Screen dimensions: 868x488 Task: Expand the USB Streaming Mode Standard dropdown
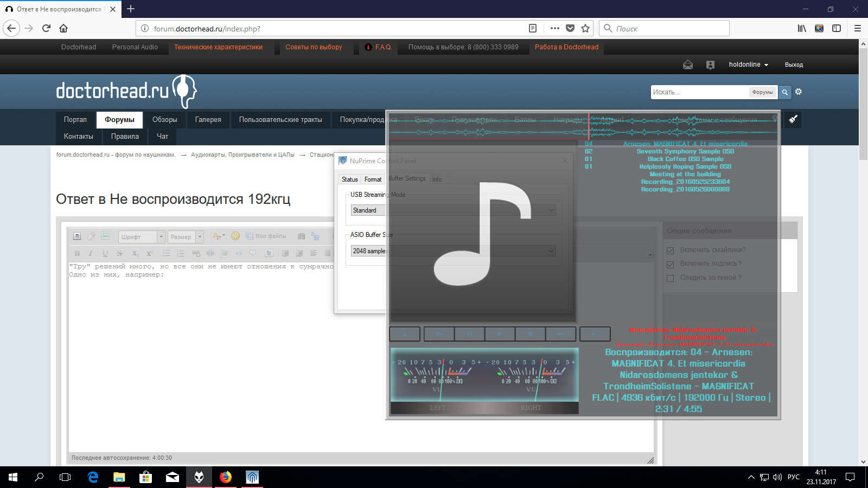click(x=453, y=210)
